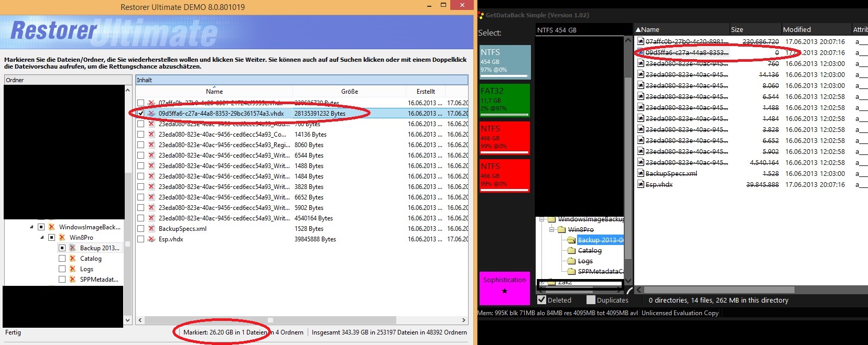Click the file icon of Esp.vhdx in GetDataBack list
This screenshot has height=345, width=868.
tap(641, 184)
